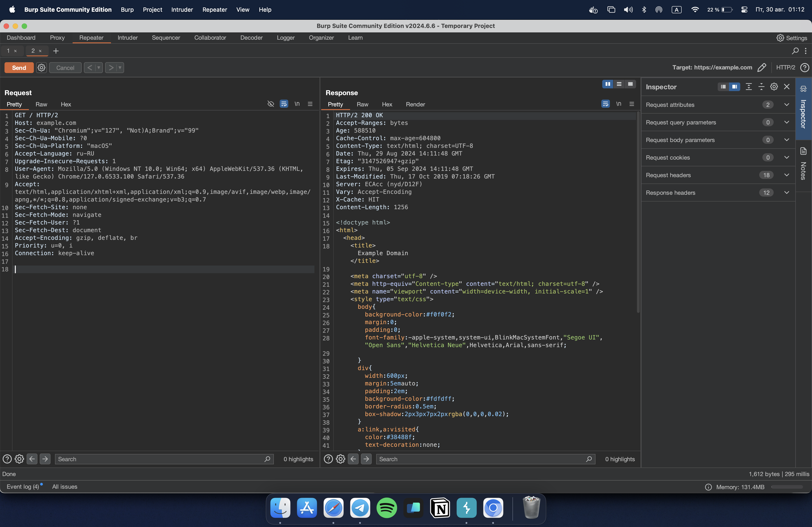Screen dimensions: 812x527
Task: Click the search magnifier in Repeater tab bar
Action: pyautogui.click(x=795, y=51)
